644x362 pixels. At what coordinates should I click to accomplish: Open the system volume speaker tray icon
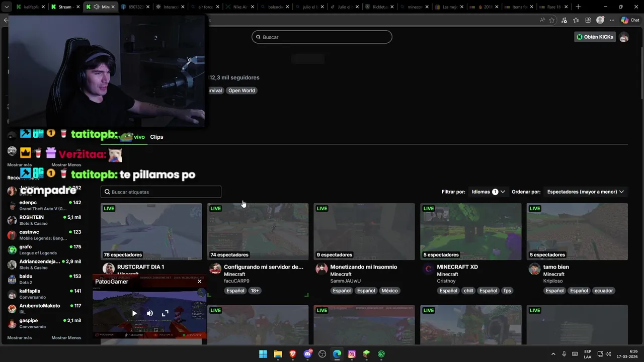[x=608, y=354]
